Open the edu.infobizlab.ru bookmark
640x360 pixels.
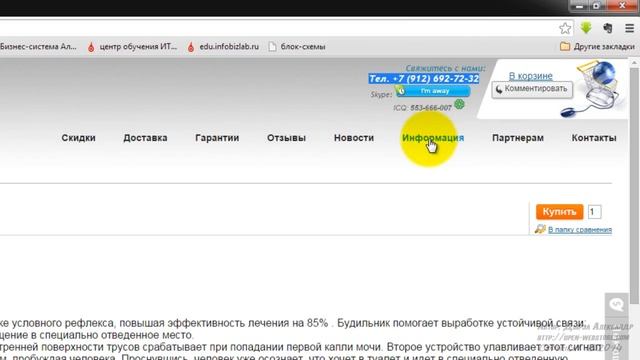[223, 47]
